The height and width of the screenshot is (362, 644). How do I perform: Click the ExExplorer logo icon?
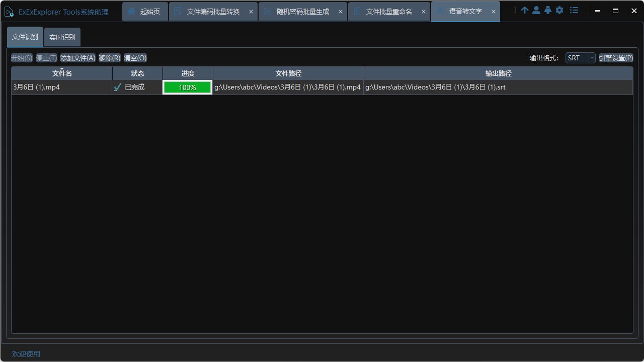(9, 11)
